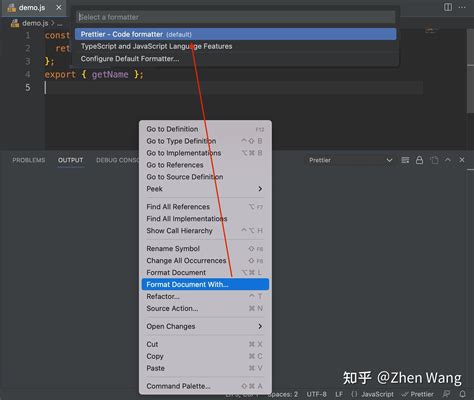Viewport: 474px width, 400px height.
Task: Click the split editor right icon
Action: coord(448,7)
